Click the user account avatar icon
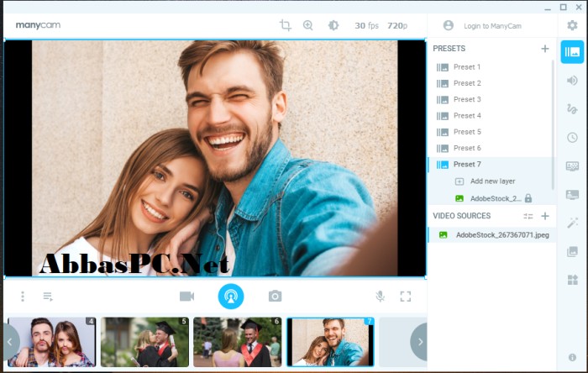The width and height of the screenshot is (588, 373). [x=448, y=25]
